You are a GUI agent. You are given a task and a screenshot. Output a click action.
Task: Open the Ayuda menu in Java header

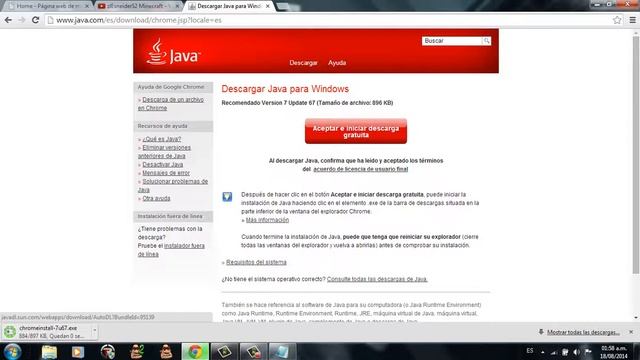point(337,63)
